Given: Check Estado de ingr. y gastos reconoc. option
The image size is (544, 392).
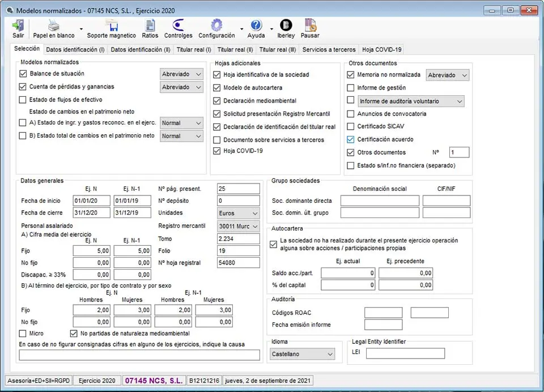Looking at the screenshot, I should (23, 122).
